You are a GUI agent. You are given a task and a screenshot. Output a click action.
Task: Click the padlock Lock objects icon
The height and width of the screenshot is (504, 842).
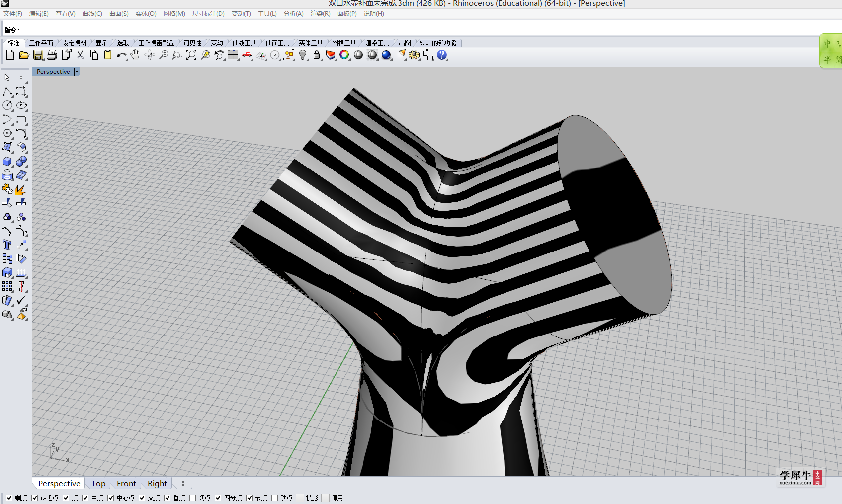pyautogui.click(x=317, y=55)
